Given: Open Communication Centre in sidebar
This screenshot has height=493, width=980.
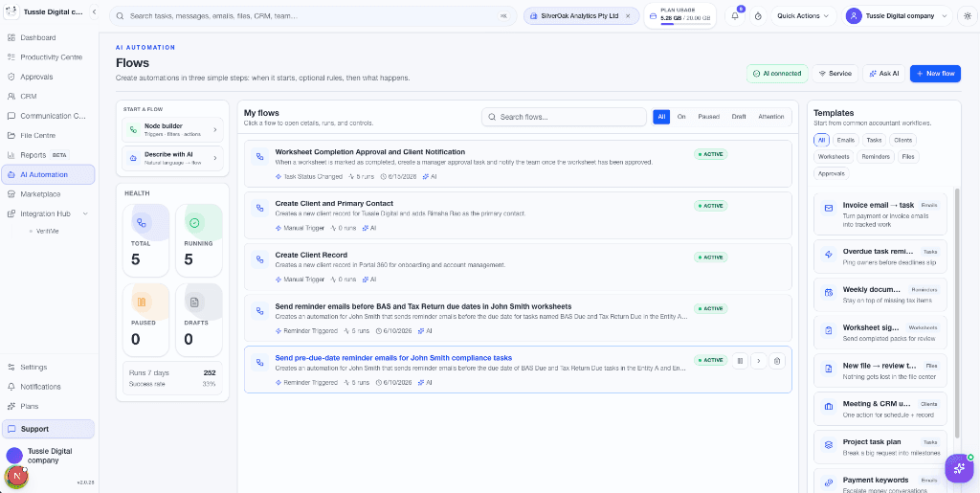Looking at the screenshot, I should coord(48,116).
